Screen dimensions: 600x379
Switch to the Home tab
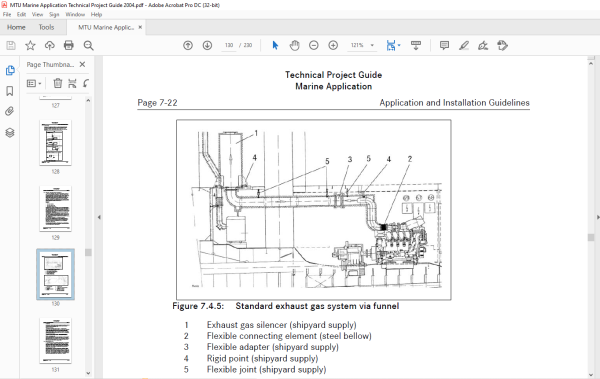[x=16, y=28]
